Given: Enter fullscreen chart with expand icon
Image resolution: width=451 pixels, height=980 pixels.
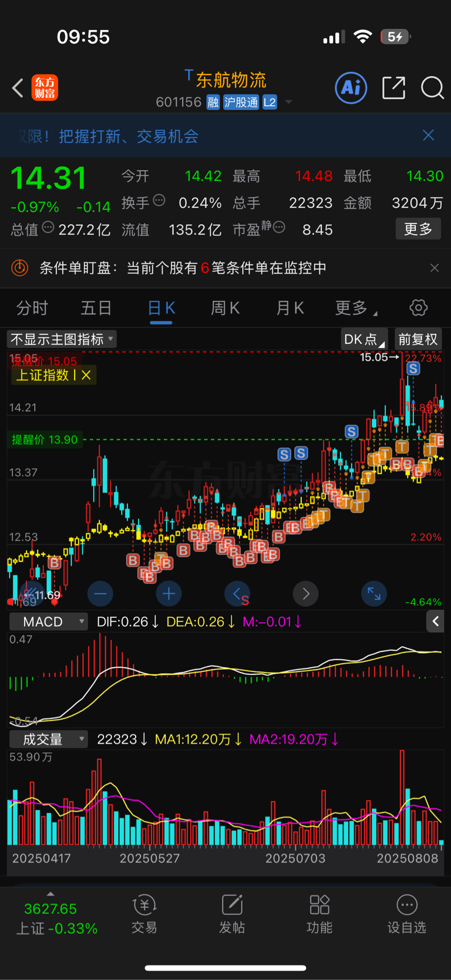Looking at the screenshot, I should [x=374, y=594].
